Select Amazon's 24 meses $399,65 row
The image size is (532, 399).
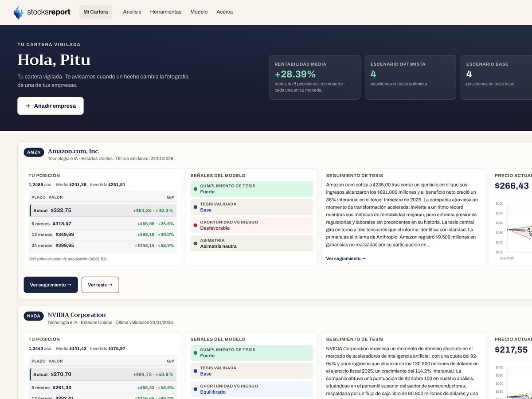tap(103, 245)
